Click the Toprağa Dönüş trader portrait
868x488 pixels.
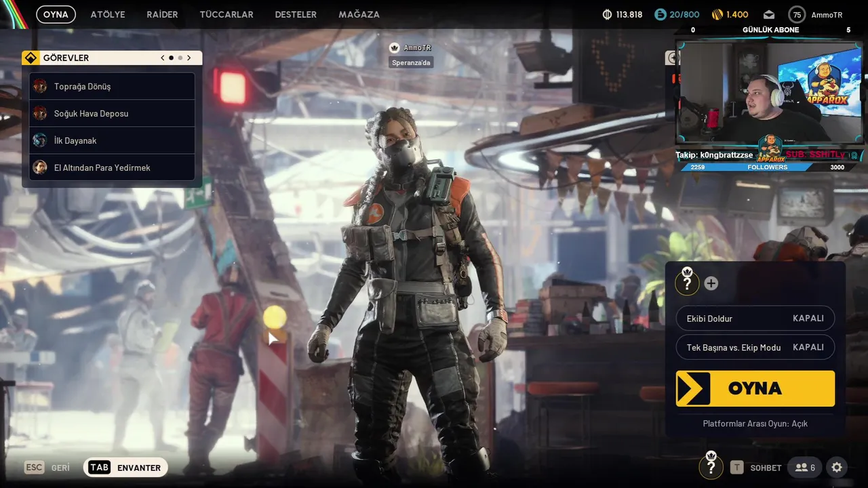pos(40,86)
